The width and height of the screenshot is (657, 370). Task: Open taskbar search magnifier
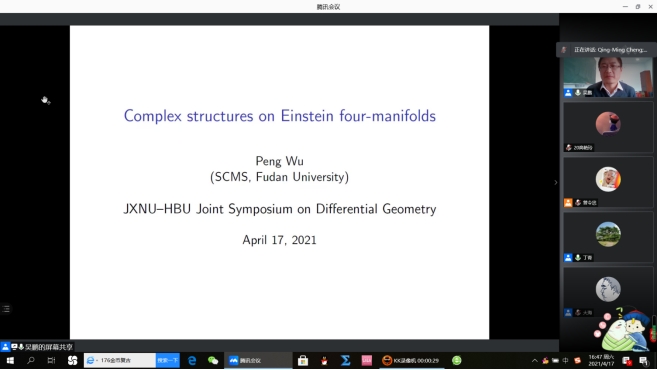click(x=31, y=360)
